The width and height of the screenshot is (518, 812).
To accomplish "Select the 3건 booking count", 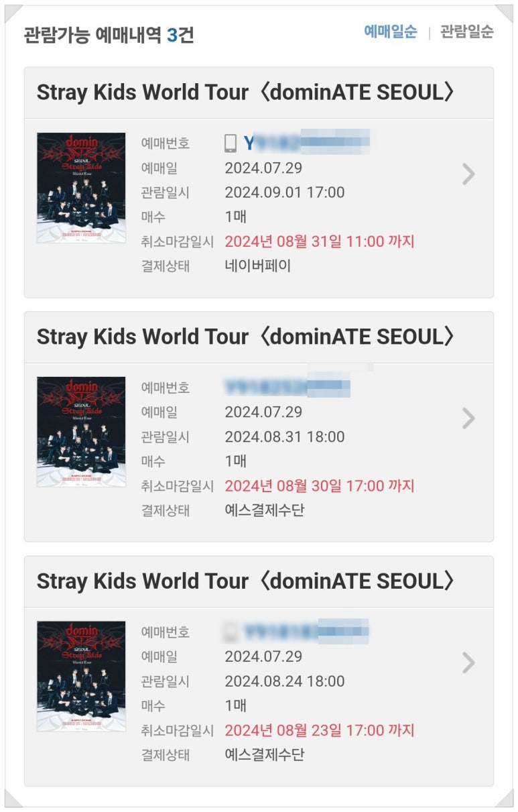I will (x=180, y=35).
